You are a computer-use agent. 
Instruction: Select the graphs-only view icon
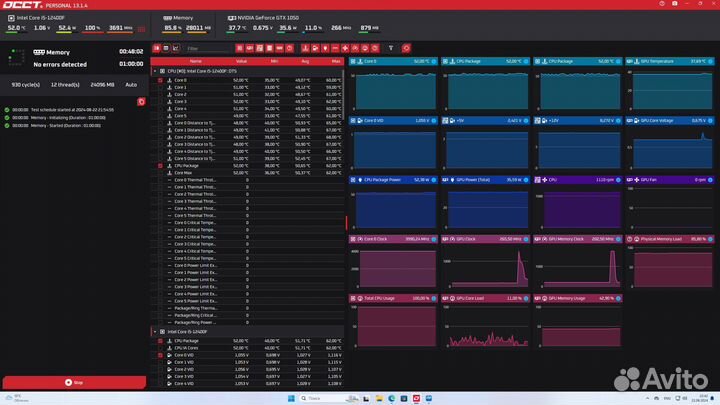(x=176, y=48)
